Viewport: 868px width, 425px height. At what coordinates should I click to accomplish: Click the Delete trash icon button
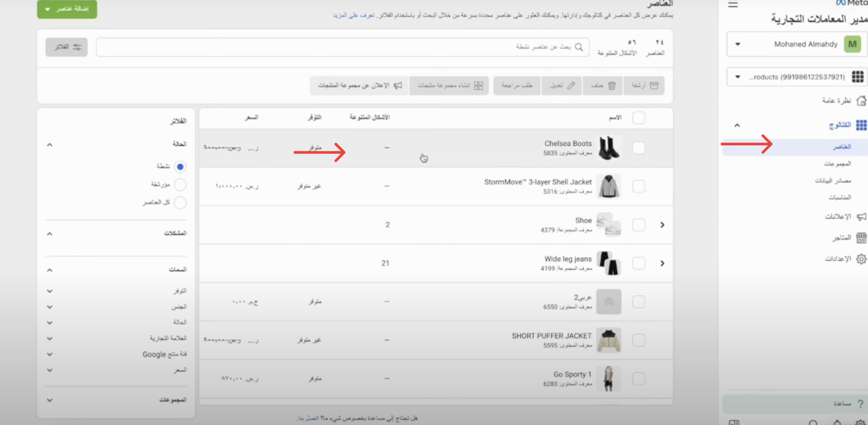602,86
